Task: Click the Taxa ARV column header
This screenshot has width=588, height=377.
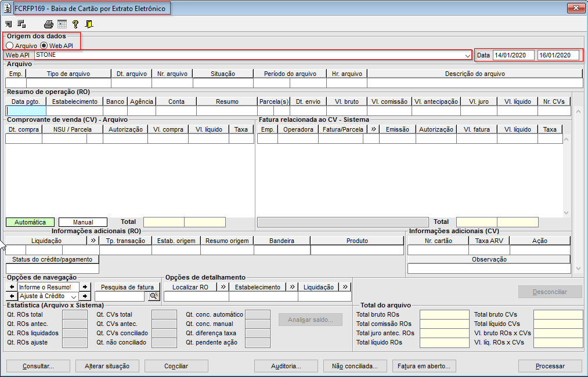Action: point(489,241)
